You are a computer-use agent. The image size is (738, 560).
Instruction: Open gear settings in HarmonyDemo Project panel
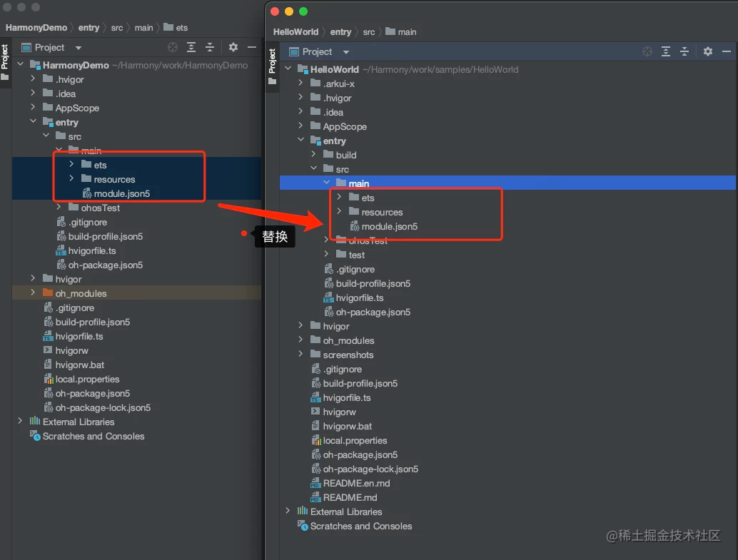point(233,47)
